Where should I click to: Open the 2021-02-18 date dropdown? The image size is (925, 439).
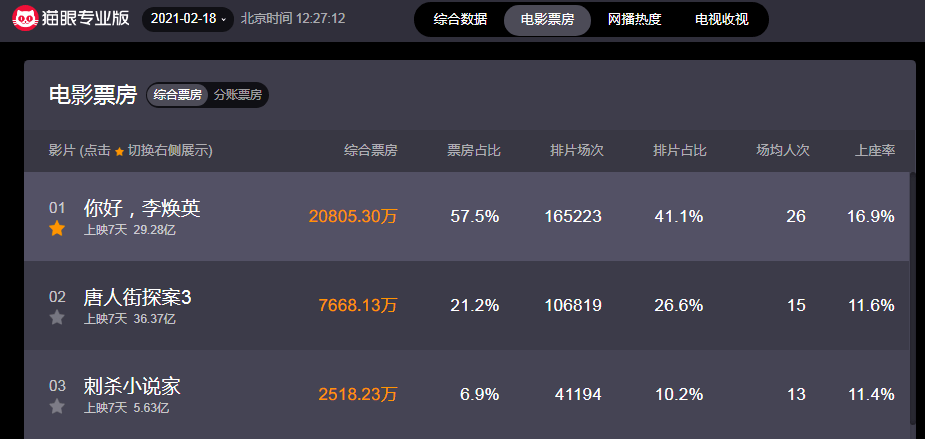[x=188, y=19]
